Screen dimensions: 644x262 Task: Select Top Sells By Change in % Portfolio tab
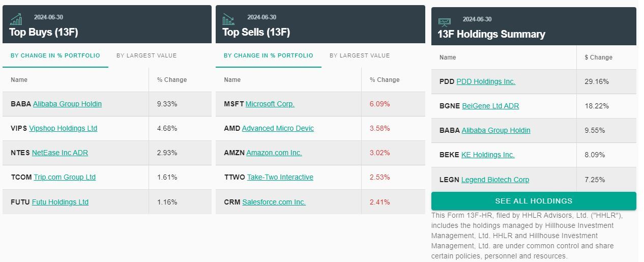(269, 55)
